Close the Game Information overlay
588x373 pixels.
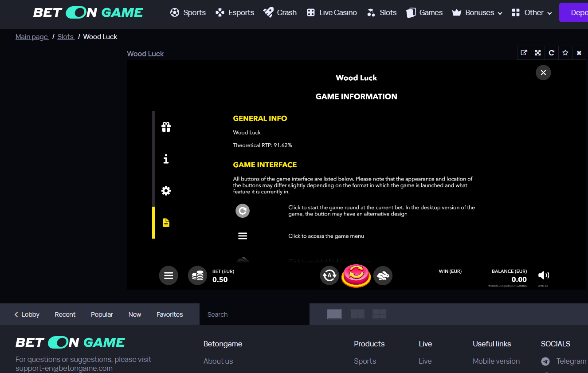pyautogui.click(x=543, y=72)
